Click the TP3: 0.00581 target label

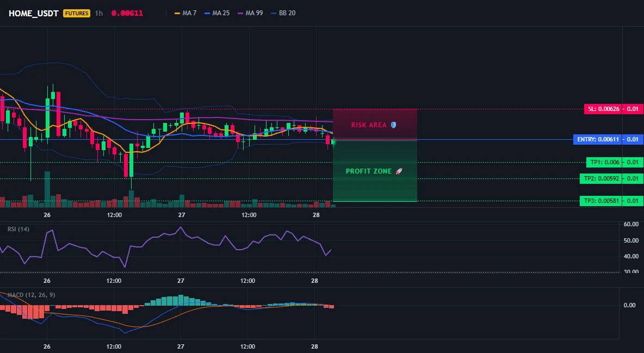point(601,201)
